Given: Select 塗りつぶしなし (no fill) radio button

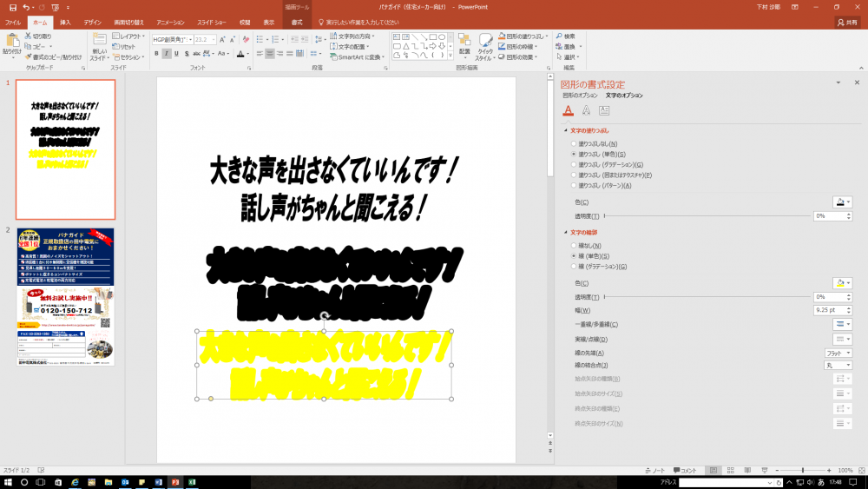Looking at the screenshot, I should pyautogui.click(x=573, y=143).
